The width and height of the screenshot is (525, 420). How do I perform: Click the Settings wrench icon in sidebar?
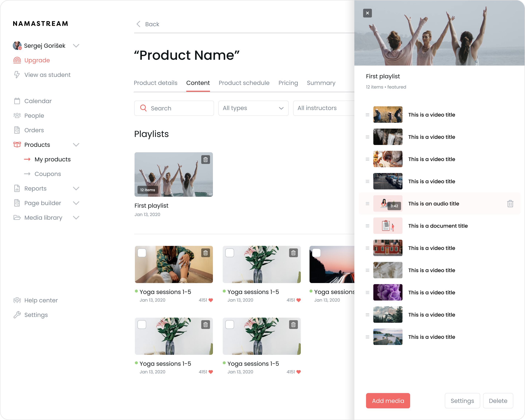(17, 315)
